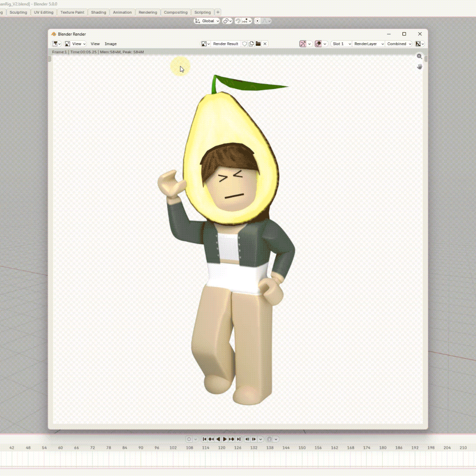Open the image editor mode View dropdown

click(75, 44)
